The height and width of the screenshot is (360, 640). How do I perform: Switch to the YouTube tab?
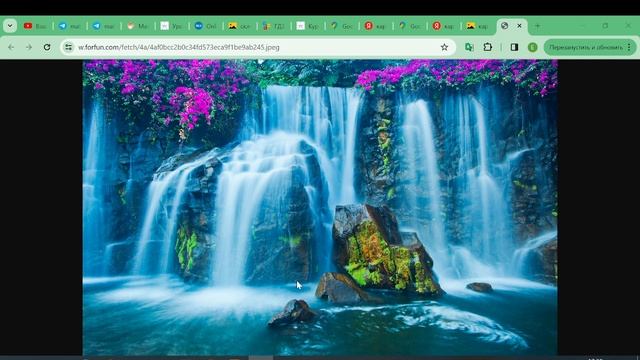click(x=36, y=26)
